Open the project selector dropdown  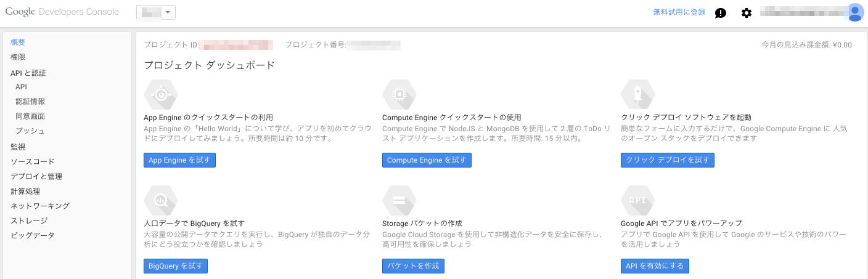click(x=156, y=12)
